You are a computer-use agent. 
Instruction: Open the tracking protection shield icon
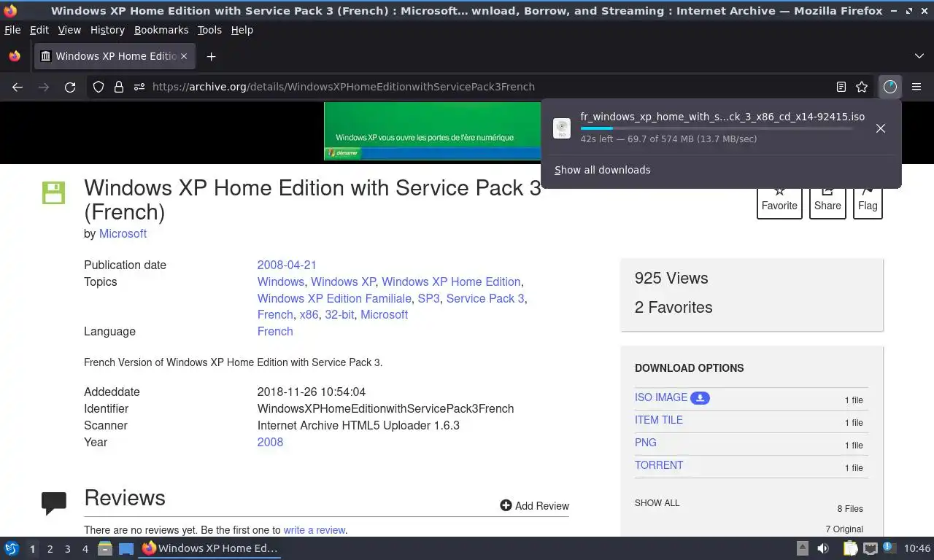pos(99,87)
